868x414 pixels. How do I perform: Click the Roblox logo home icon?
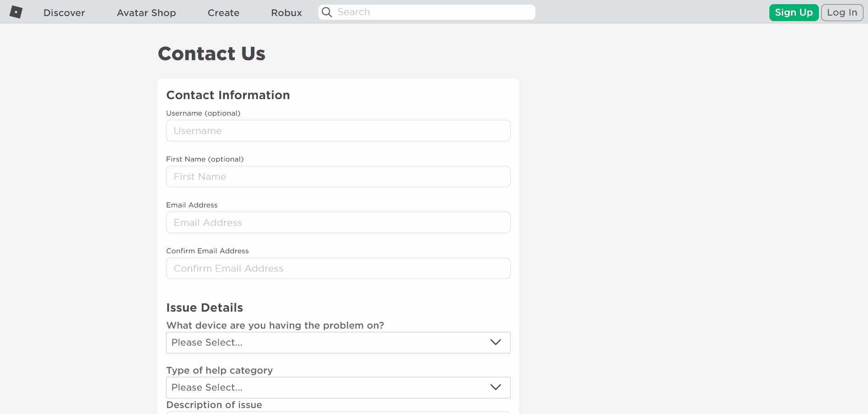pyautogui.click(x=16, y=12)
